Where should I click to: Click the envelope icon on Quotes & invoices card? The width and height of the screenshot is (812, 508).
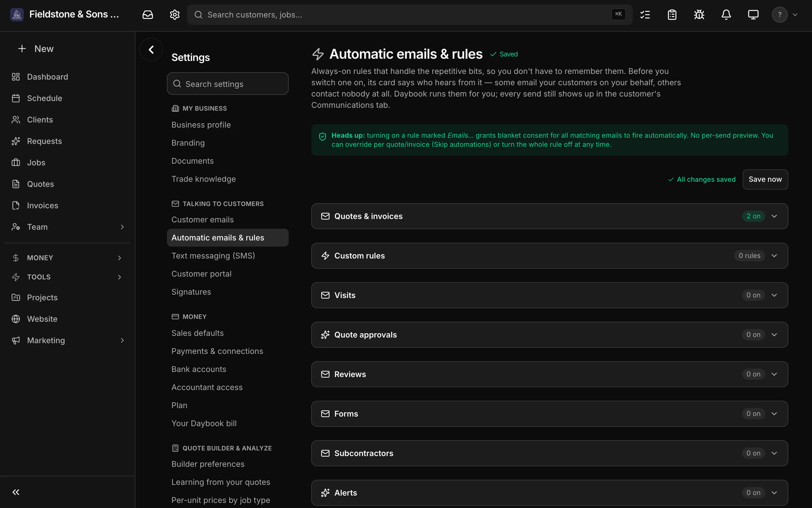[325, 216]
